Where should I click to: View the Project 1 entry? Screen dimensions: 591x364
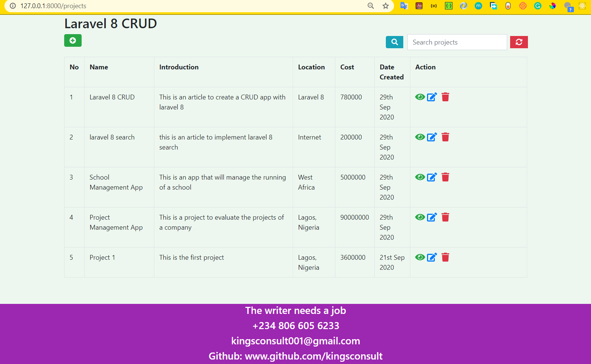click(x=420, y=257)
